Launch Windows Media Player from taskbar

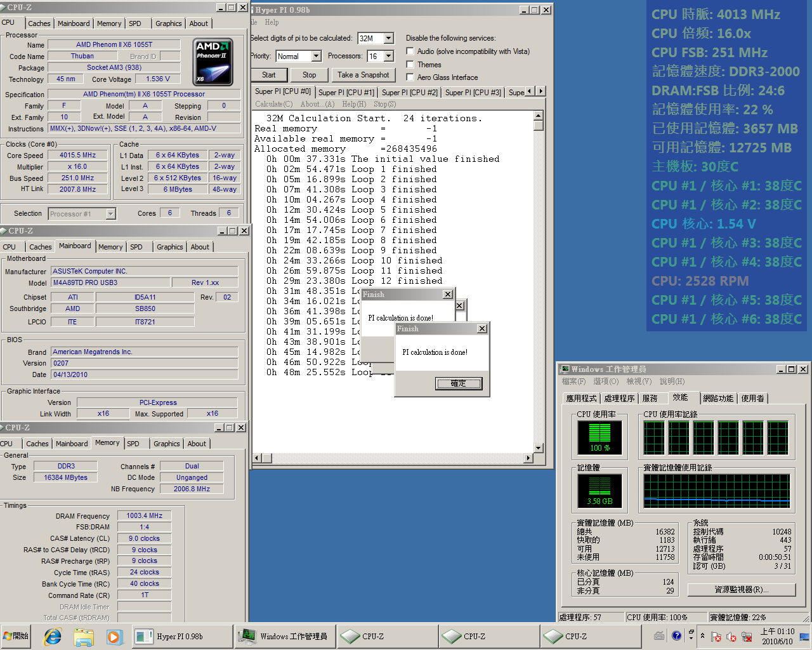click(x=114, y=636)
